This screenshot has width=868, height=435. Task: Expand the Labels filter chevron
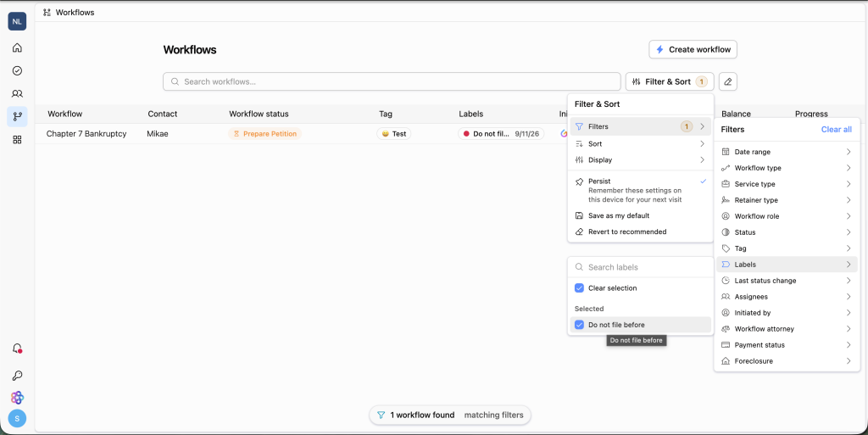point(848,265)
